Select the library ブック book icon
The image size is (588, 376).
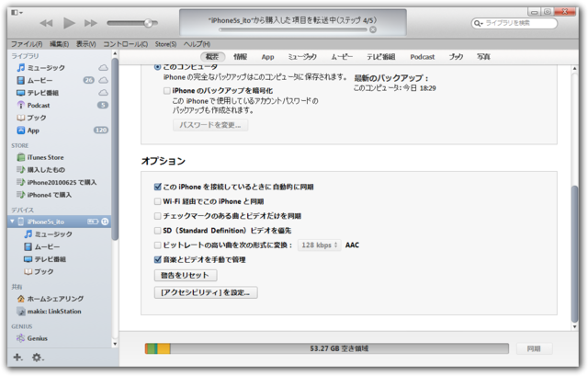pos(21,118)
